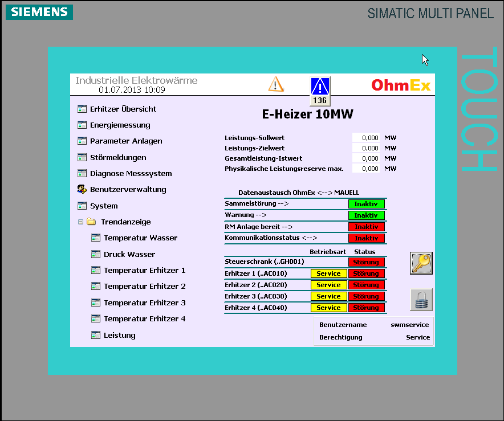The width and height of the screenshot is (504, 421).
Task: Click the screen icon beside Parameter Anlagen
Action: 82,141
